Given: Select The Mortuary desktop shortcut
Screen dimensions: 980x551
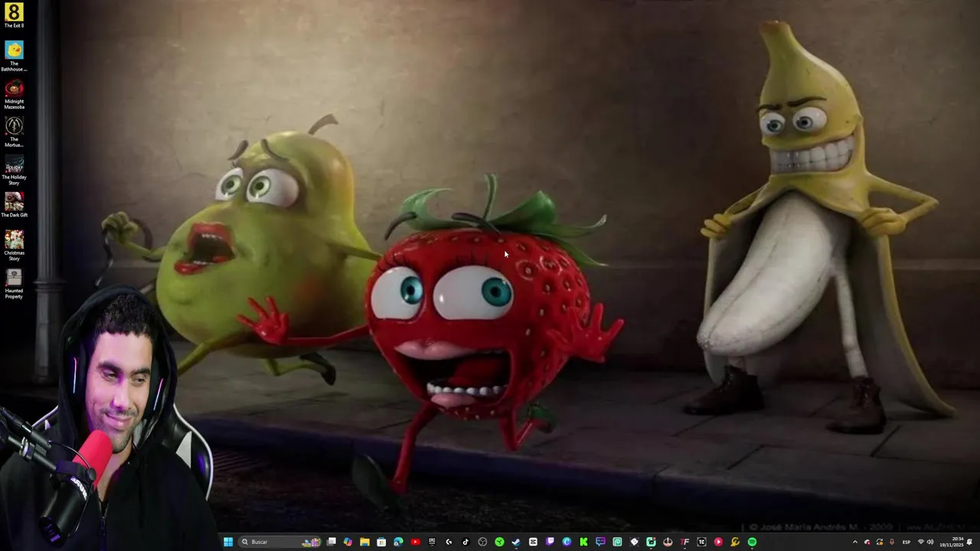Looking at the screenshot, I should [x=14, y=132].
